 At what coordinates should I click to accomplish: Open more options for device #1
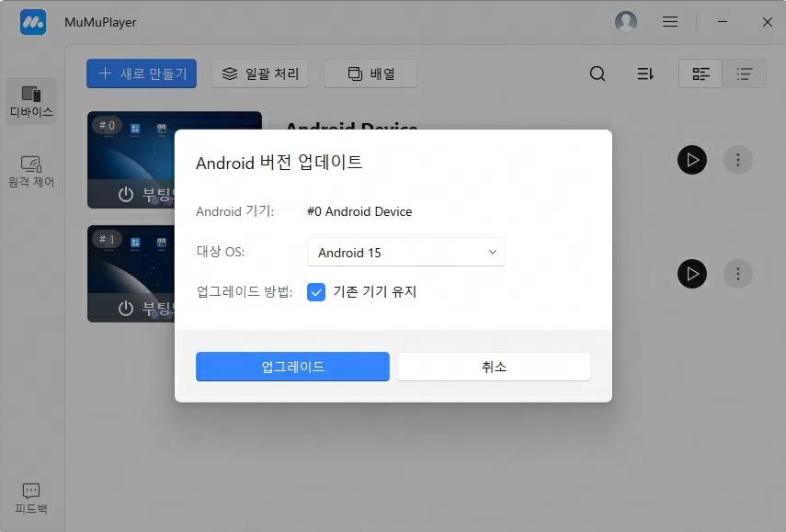point(738,274)
